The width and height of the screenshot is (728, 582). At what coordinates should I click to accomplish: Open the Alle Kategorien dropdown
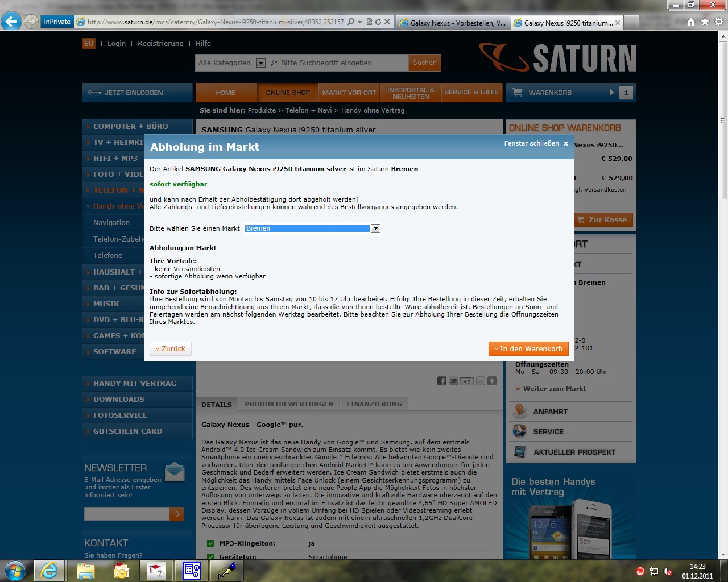point(260,63)
